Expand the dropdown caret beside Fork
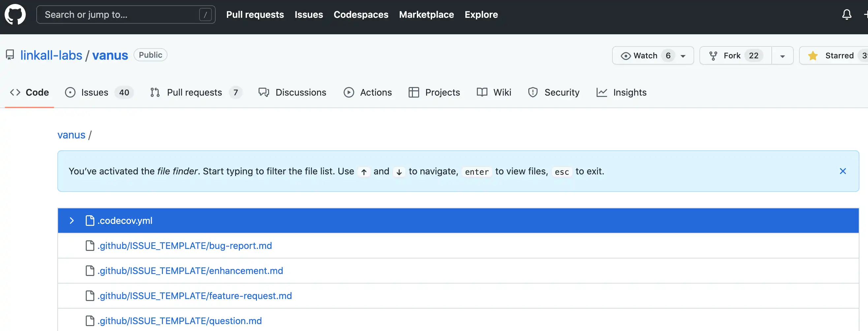868x331 pixels. pyautogui.click(x=782, y=56)
